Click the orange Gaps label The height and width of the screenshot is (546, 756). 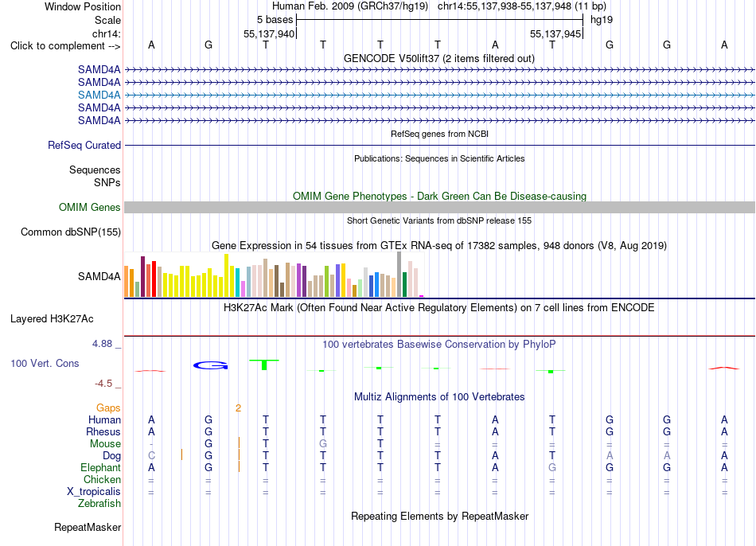click(x=108, y=408)
